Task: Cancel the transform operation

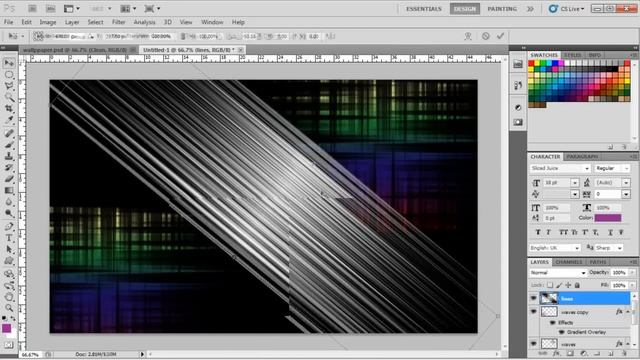Action: [x=485, y=36]
